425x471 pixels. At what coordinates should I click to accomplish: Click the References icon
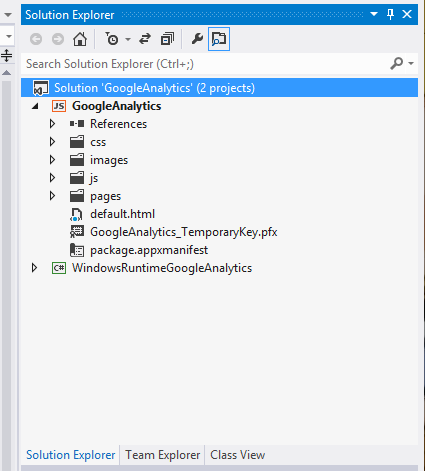(77, 124)
